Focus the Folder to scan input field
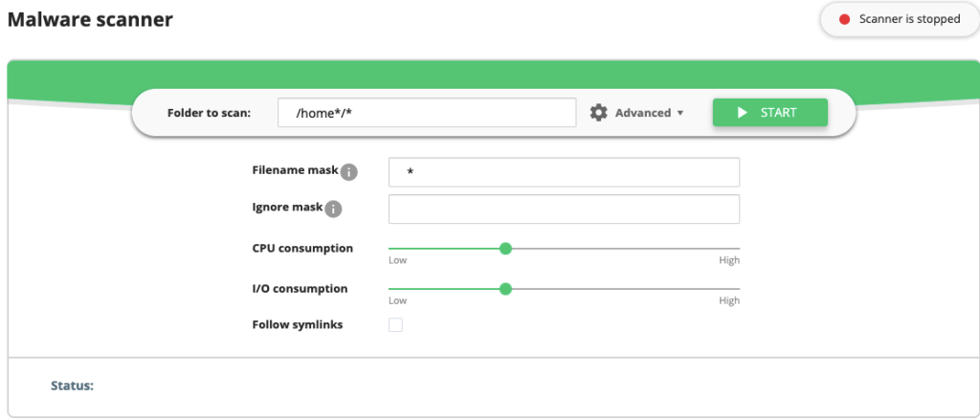The width and height of the screenshot is (980, 419). tap(427, 113)
